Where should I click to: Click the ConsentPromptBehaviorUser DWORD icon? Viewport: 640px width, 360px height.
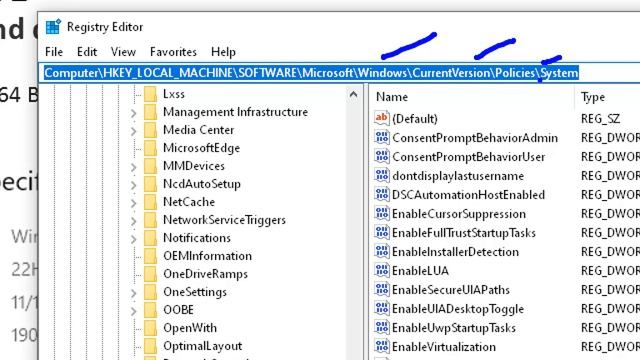click(x=382, y=156)
